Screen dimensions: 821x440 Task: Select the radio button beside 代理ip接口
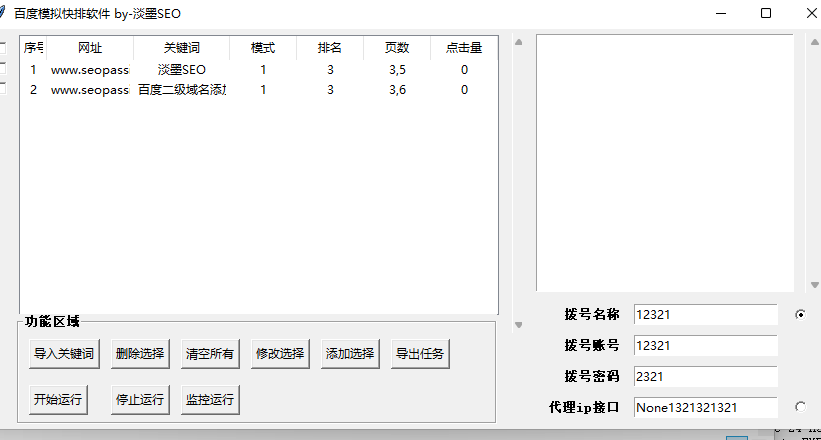point(801,406)
